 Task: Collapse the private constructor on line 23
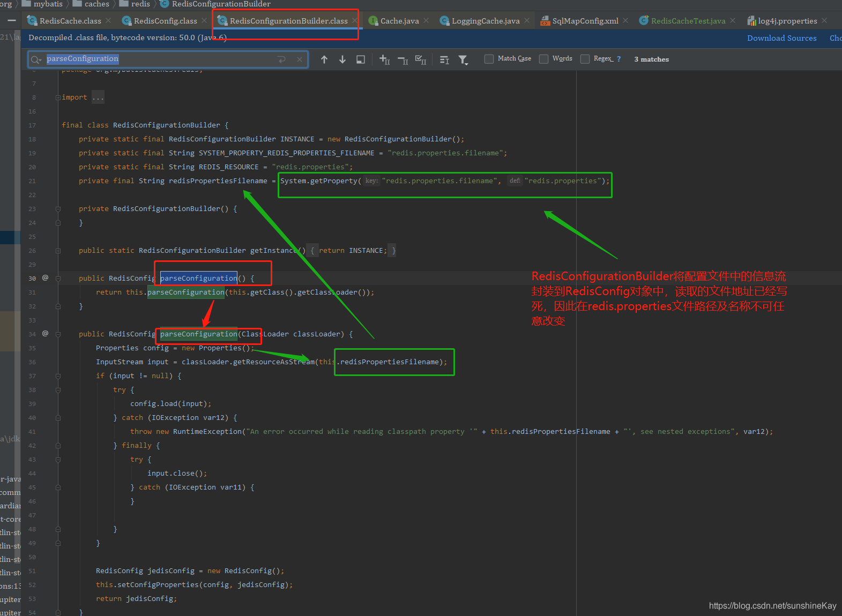58,209
